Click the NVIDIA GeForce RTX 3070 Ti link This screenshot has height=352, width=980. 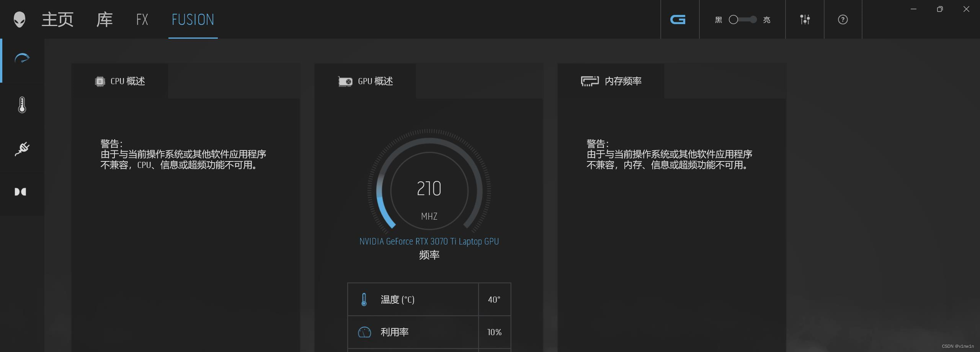[x=429, y=241]
